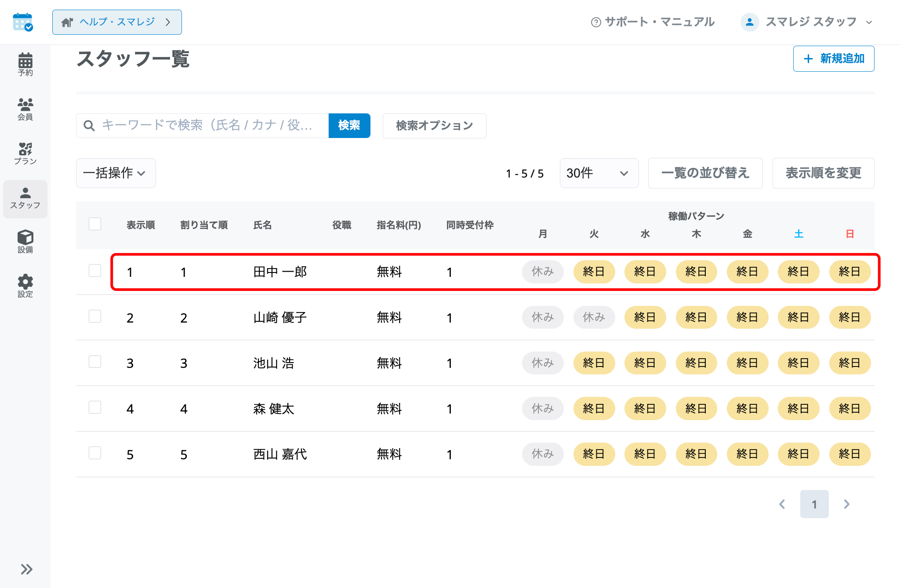Click the question mark icon beside サポート・マニュアル

[596, 22]
